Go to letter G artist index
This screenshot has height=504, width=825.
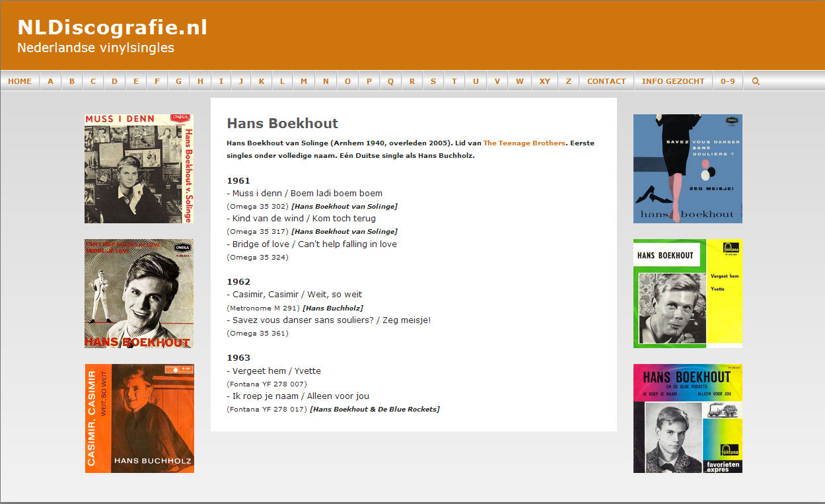[x=178, y=81]
